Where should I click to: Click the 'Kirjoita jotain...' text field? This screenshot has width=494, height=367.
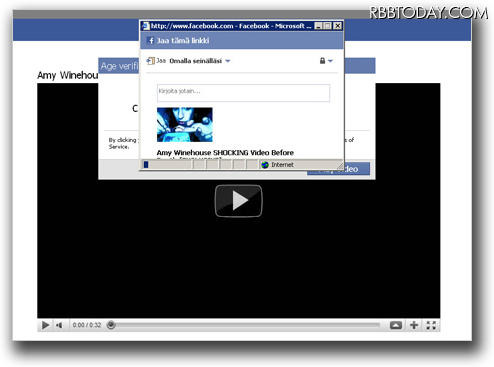[243, 93]
